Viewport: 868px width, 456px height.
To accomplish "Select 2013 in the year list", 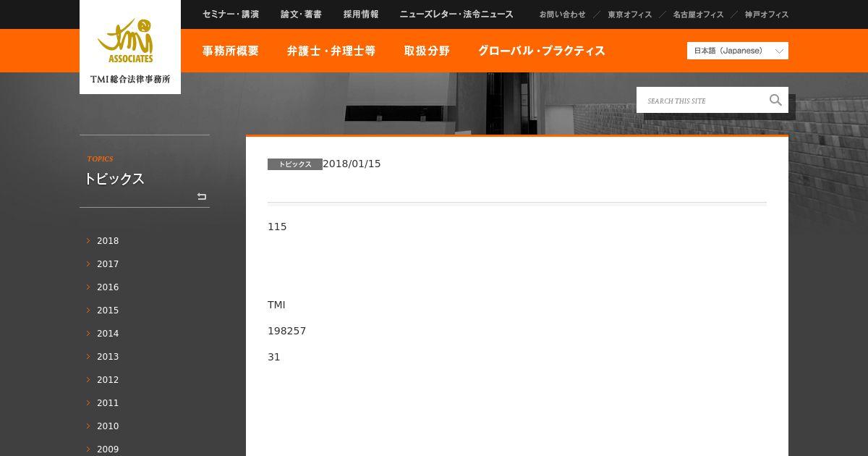I will coord(108,357).
